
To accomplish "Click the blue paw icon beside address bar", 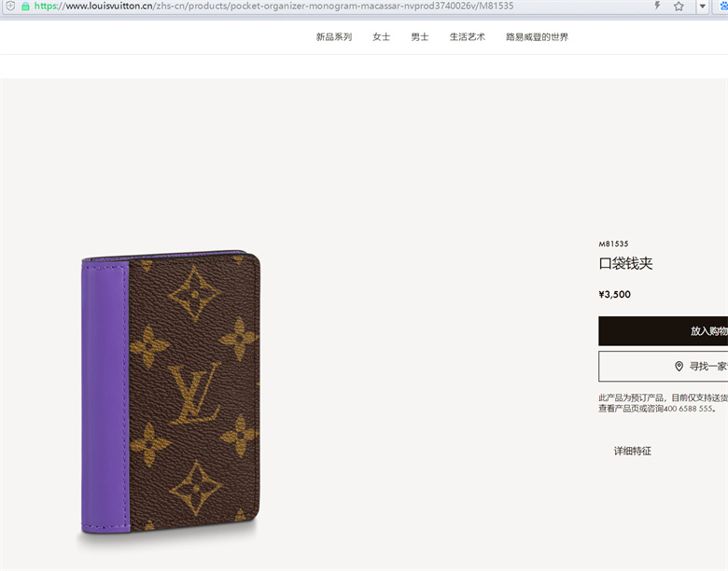I will click(x=724, y=6).
